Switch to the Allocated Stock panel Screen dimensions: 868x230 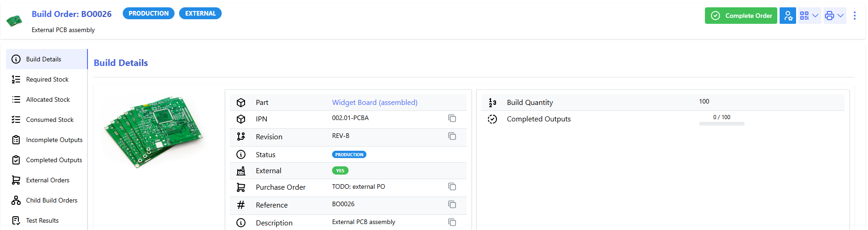point(48,99)
